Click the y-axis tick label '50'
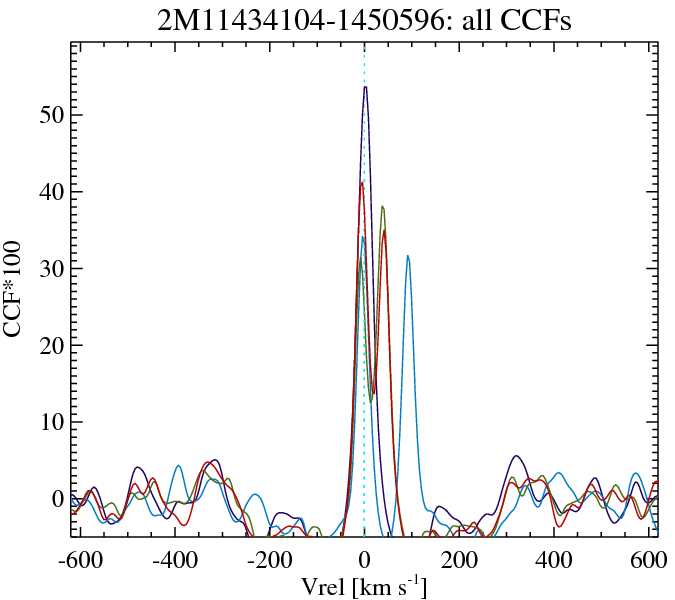The image size is (675, 600). 49,115
